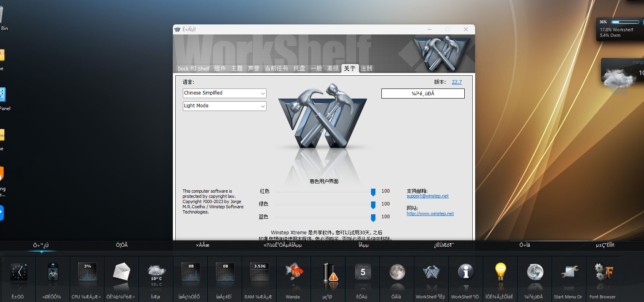Select the 注册 tab
Image resolution: width=644 pixels, height=302 pixels.
pyautogui.click(x=366, y=68)
